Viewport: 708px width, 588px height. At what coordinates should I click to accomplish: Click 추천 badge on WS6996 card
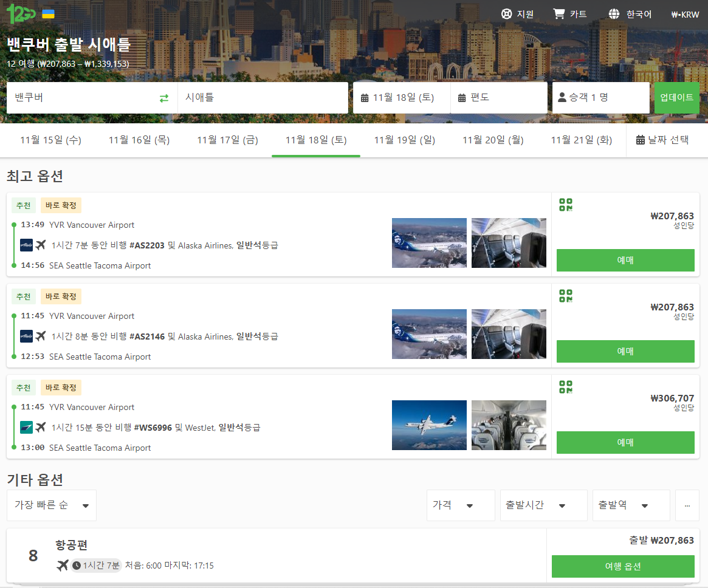pos(24,388)
